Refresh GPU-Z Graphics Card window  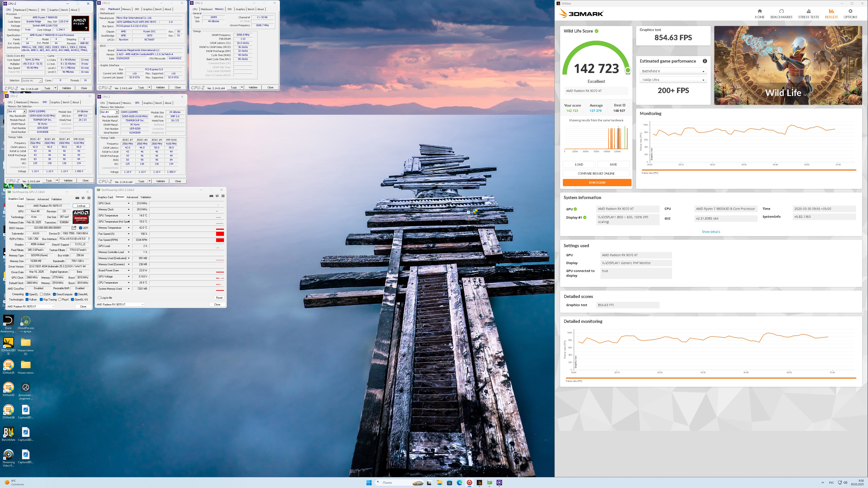click(83, 198)
